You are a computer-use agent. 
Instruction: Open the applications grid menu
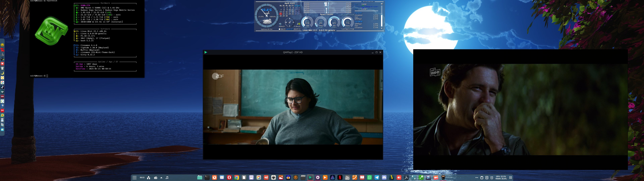(x=135, y=177)
